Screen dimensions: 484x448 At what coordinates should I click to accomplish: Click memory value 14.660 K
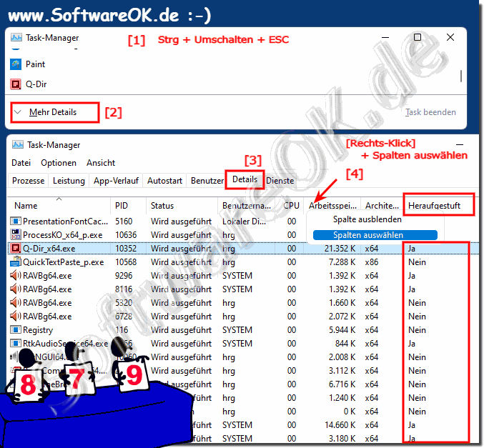coord(340,425)
